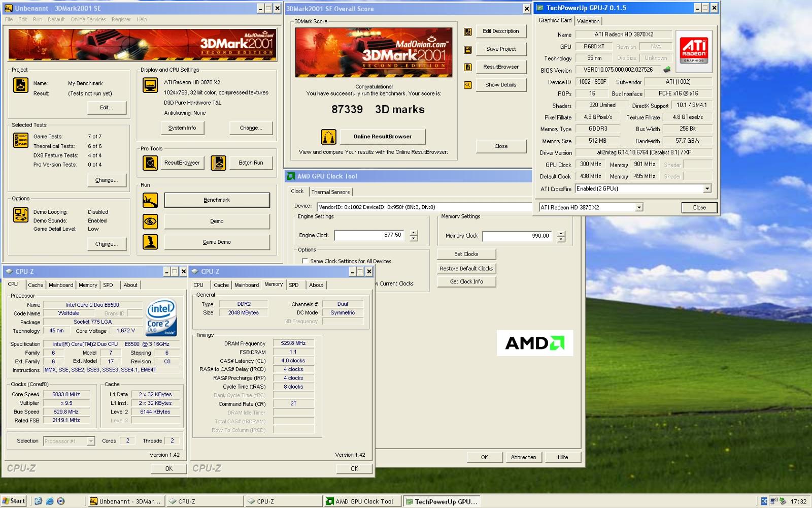Click the Intel Core 2 Duo logo in CPU-Z
812x508 pixels.
pos(161,317)
